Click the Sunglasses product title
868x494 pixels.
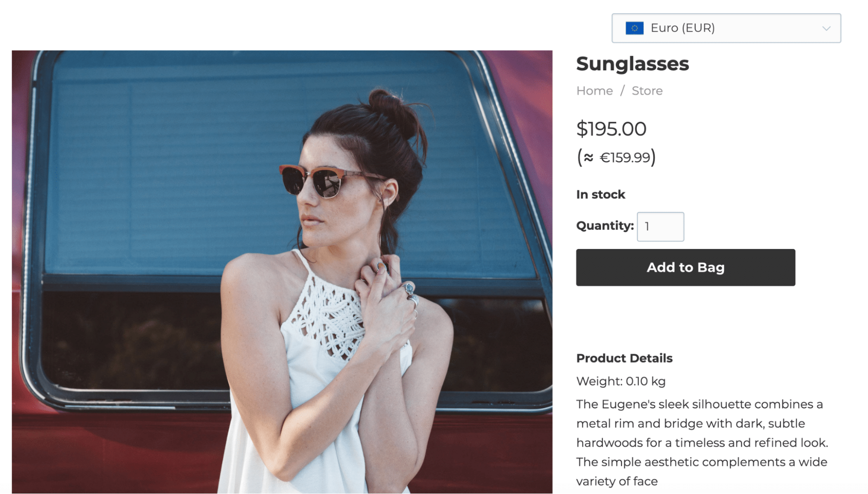[x=632, y=64]
